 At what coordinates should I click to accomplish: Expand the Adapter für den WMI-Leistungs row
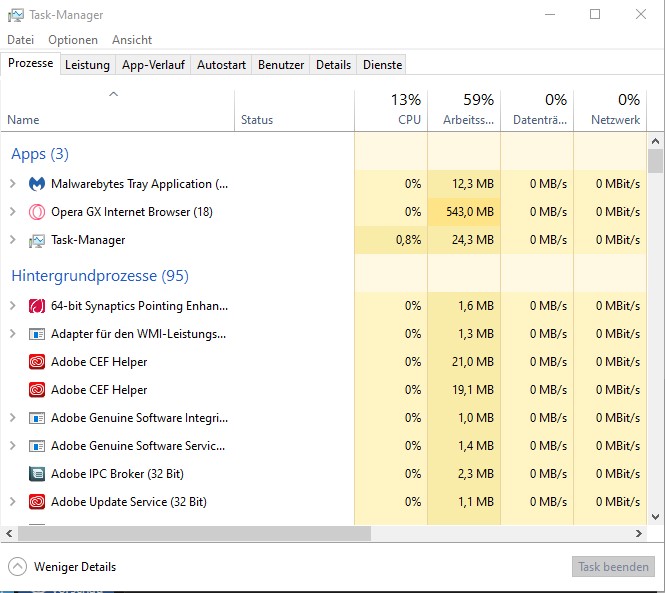coord(13,334)
